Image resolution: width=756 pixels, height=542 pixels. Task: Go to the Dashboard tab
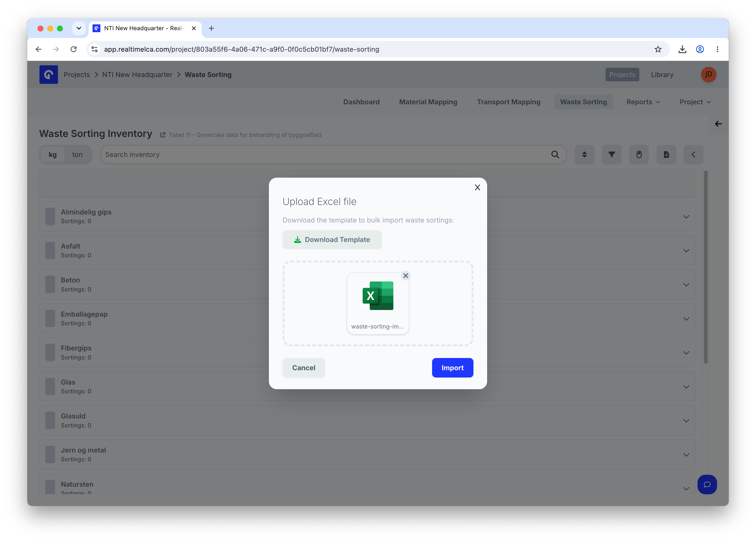pyautogui.click(x=361, y=102)
